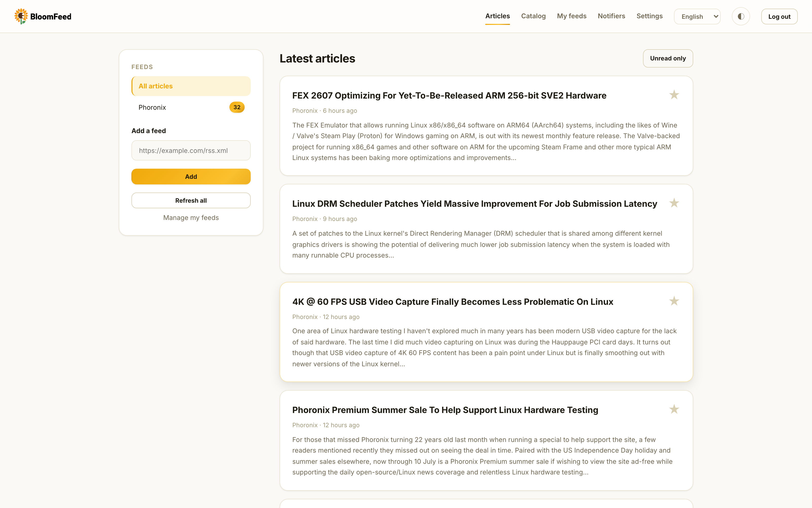The image size is (812, 508).
Task: Star the Phoronix Premium Summer Sale article
Action: point(674,409)
